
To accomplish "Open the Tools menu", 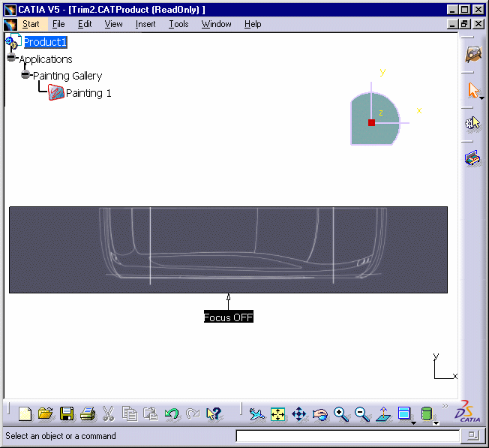I will pos(178,24).
